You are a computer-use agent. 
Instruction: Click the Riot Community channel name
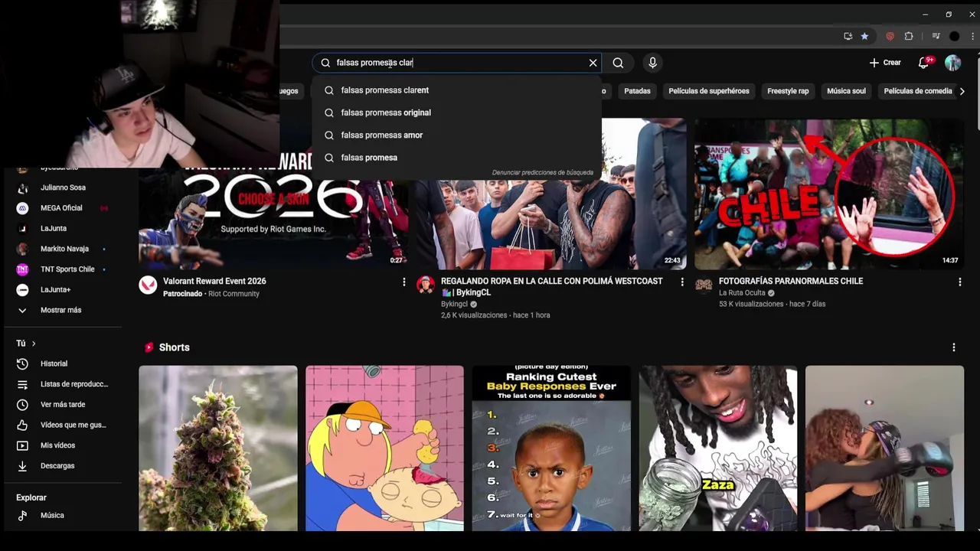pyautogui.click(x=234, y=294)
